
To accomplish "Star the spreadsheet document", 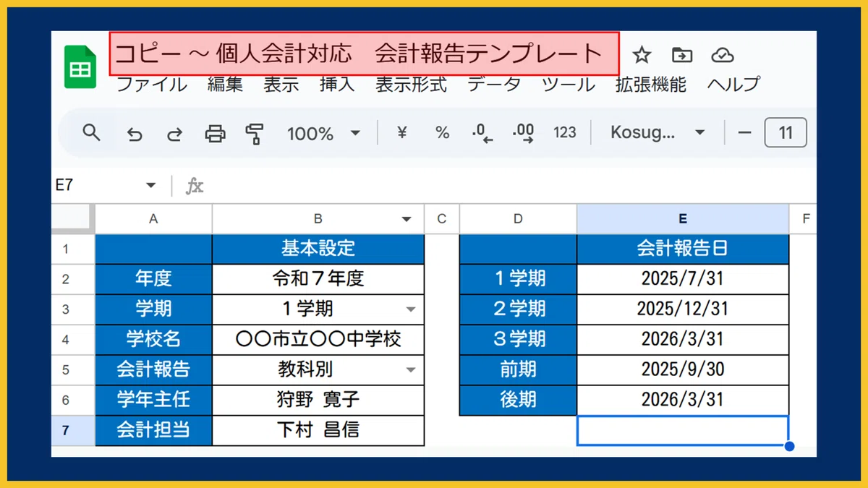I will (x=642, y=55).
